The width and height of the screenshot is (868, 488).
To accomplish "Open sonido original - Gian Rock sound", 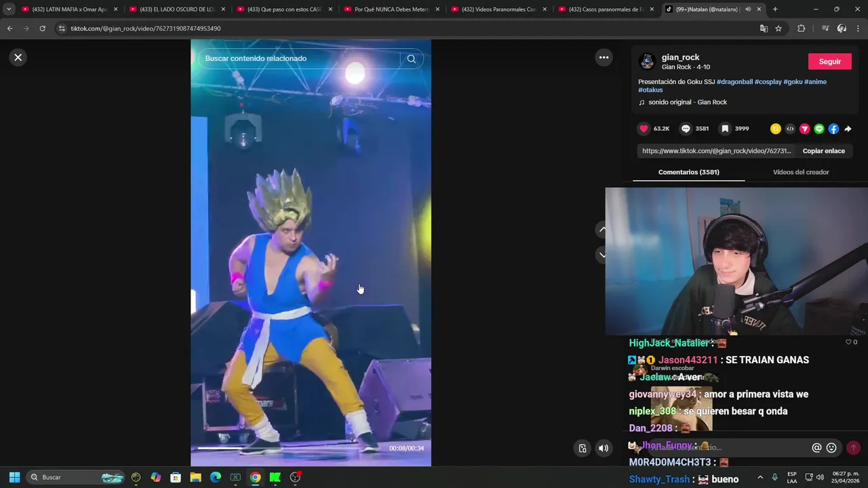I will (687, 102).
